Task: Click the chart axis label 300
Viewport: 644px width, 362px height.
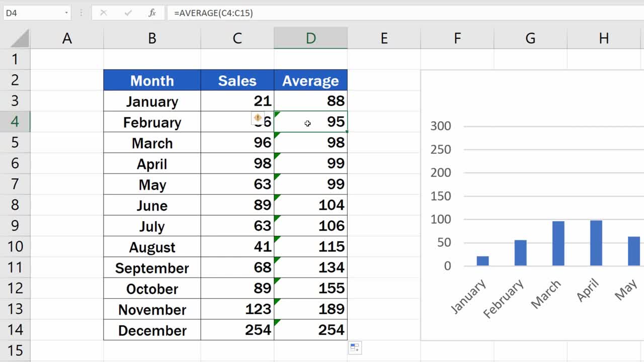Action: (x=441, y=126)
